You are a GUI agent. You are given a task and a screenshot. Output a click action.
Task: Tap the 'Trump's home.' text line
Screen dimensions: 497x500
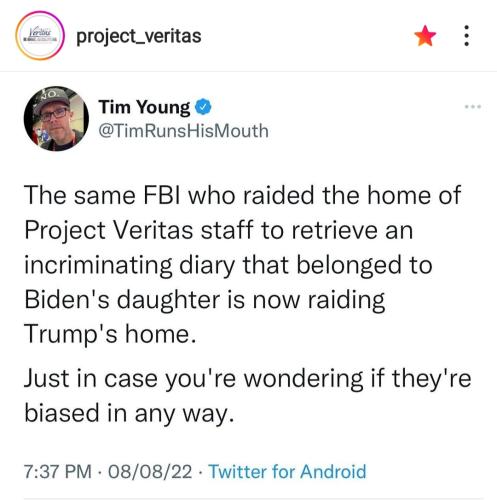pyautogui.click(x=110, y=334)
